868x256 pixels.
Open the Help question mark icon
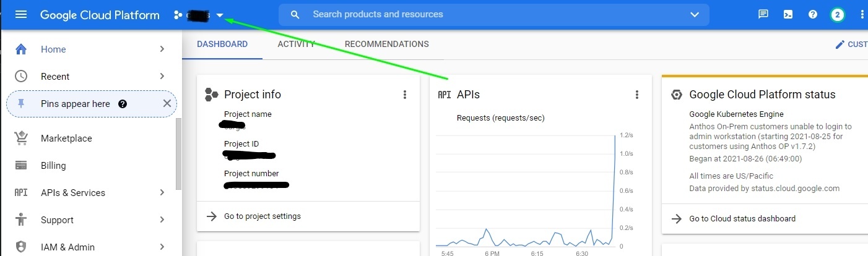(x=813, y=15)
